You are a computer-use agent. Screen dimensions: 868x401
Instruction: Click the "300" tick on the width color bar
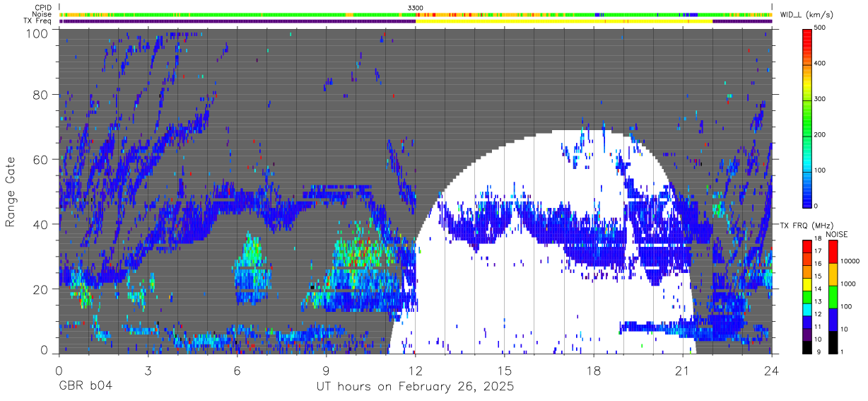point(820,99)
